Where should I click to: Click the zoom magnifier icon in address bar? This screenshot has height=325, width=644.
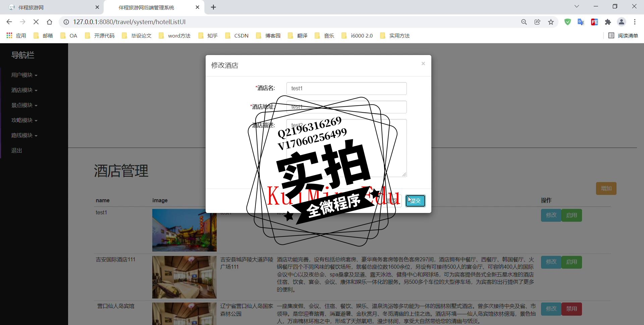(524, 22)
